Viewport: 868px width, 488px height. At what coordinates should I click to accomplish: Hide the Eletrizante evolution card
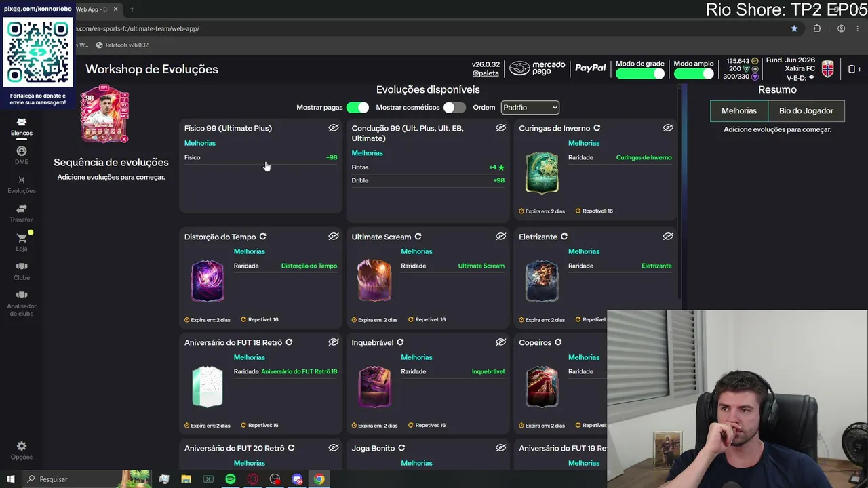(x=668, y=237)
